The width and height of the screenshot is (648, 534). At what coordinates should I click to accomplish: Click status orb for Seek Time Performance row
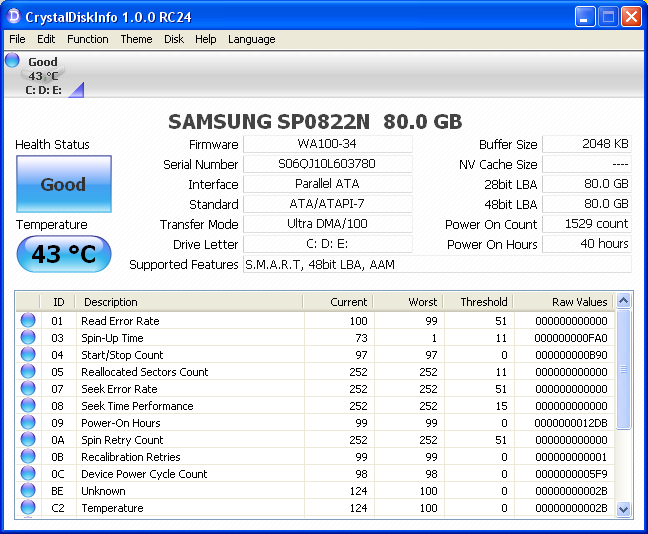tap(28, 405)
